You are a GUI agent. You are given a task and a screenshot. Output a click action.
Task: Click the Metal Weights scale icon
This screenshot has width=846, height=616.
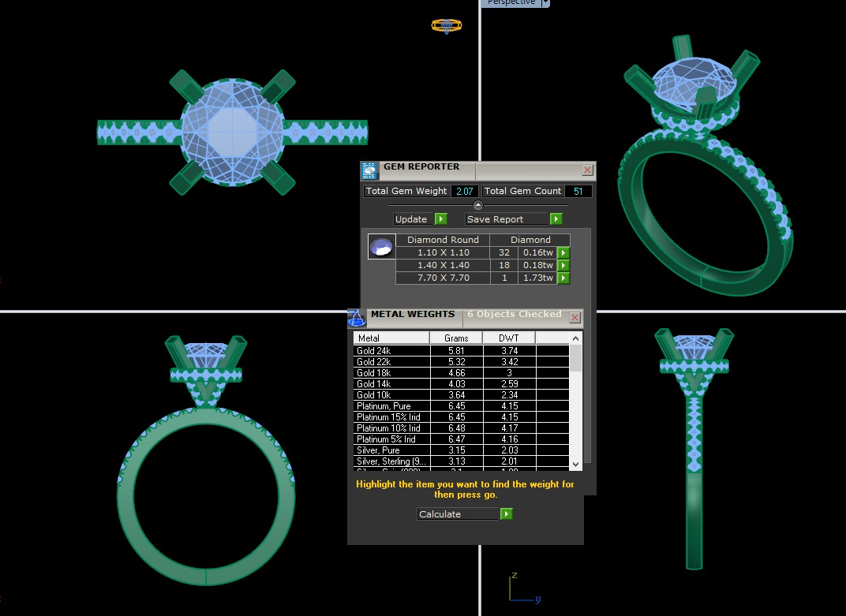(357, 318)
